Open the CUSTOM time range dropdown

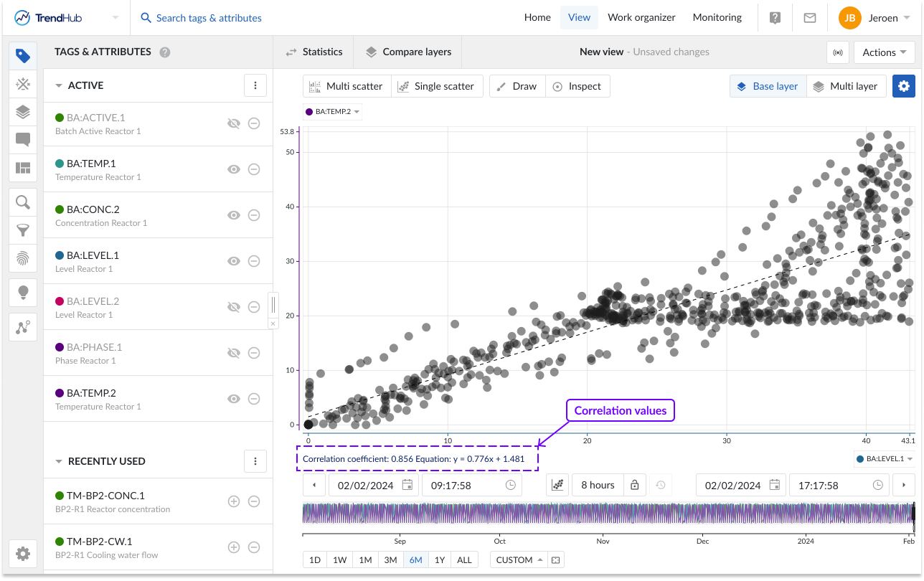click(x=518, y=559)
